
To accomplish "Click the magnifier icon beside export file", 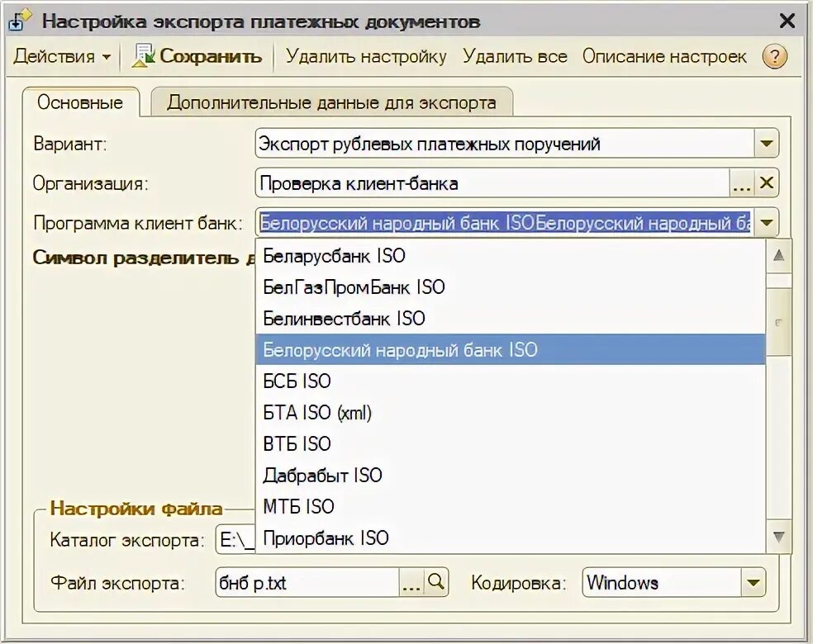I will point(436,582).
